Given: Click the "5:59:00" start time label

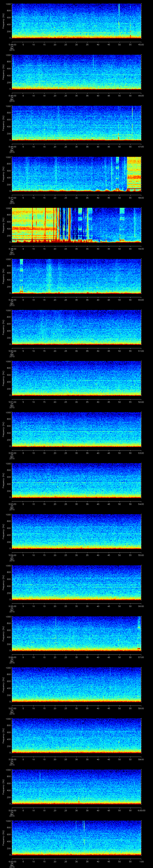Looking at the screenshot, I should (12, 811).
